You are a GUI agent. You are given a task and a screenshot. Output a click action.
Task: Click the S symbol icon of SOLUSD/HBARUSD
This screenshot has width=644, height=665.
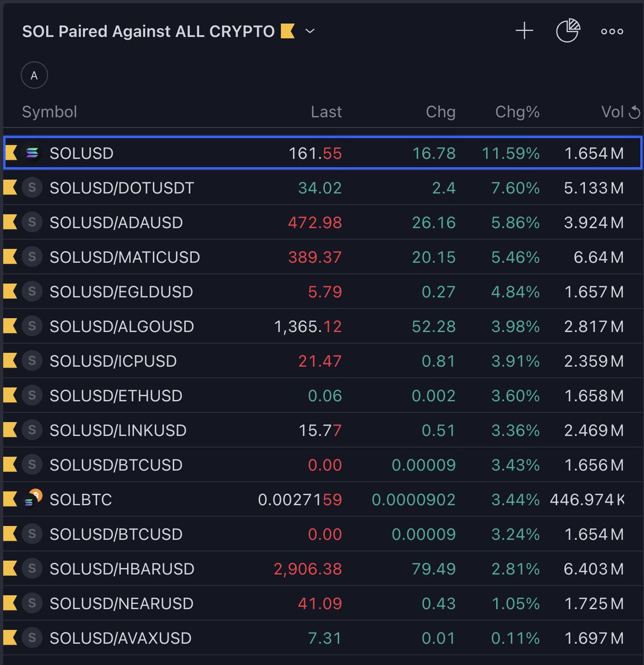[32, 569]
